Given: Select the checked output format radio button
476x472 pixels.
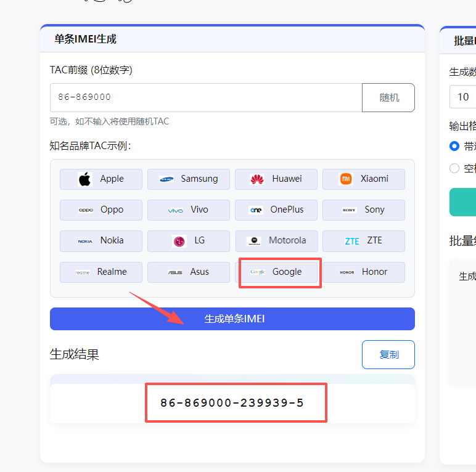Looking at the screenshot, I should click(454, 146).
